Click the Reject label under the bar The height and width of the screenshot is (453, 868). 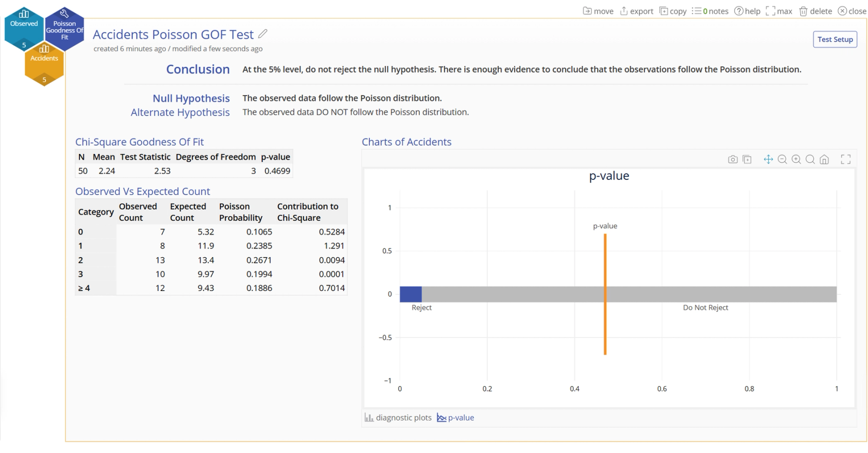(422, 307)
